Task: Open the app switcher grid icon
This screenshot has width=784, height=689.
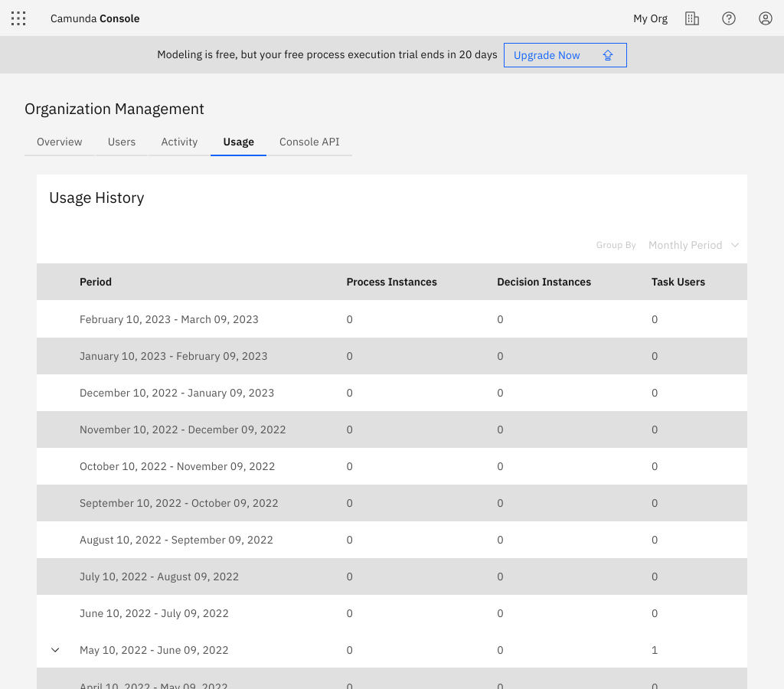Action: pos(18,18)
